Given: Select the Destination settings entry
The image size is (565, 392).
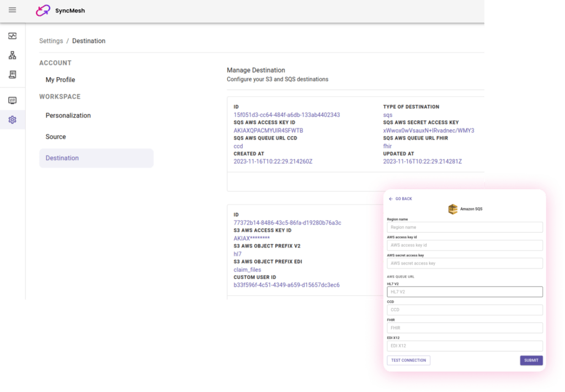Looking at the screenshot, I should point(62,158).
